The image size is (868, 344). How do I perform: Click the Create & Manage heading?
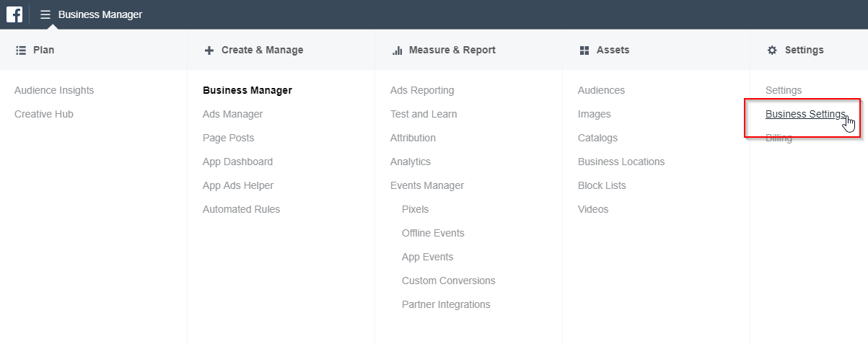[263, 50]
